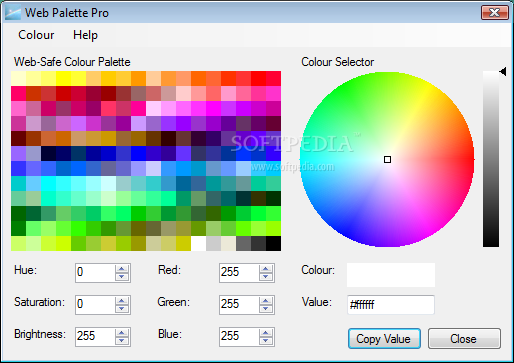Pick the beige swatch left of medium grey
The height and width of the screenshot is (363, 514).
pyautogui.click(x=228, y=243)
